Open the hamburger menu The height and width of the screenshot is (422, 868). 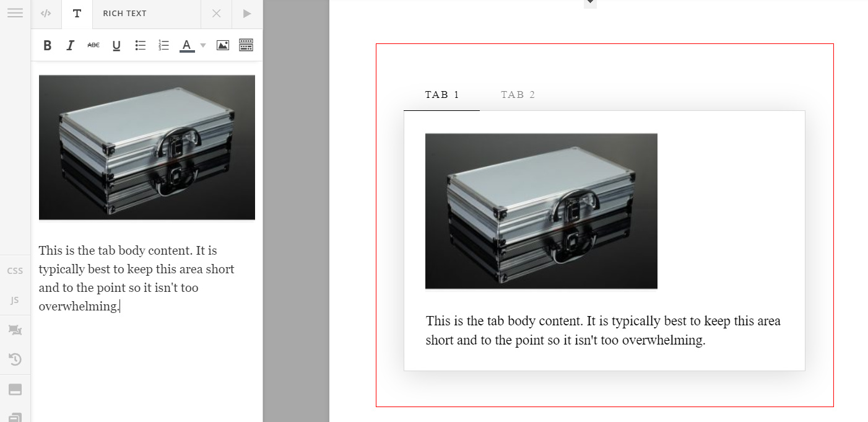click(15, 13)
